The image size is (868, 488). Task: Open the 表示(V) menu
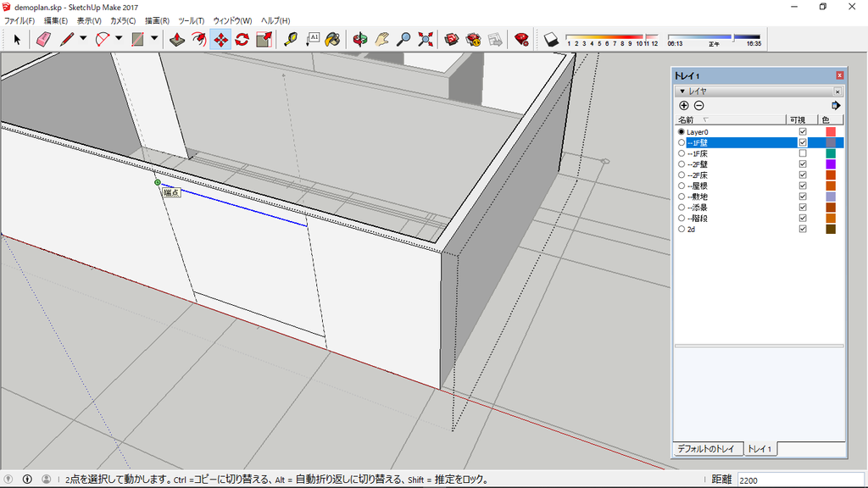[x=89, y=20]
